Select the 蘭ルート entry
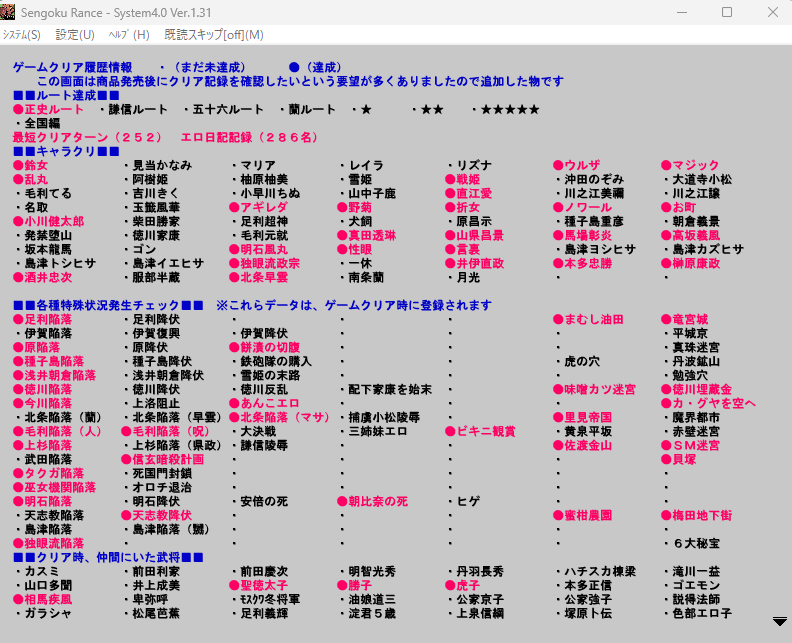The height and width of the screenshot is (643, 792). point(308,110)
